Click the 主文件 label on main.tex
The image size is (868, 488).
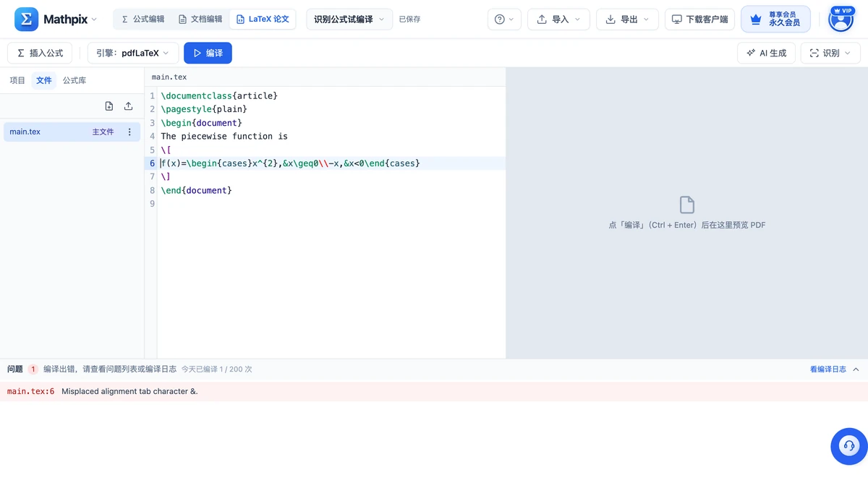103,132
